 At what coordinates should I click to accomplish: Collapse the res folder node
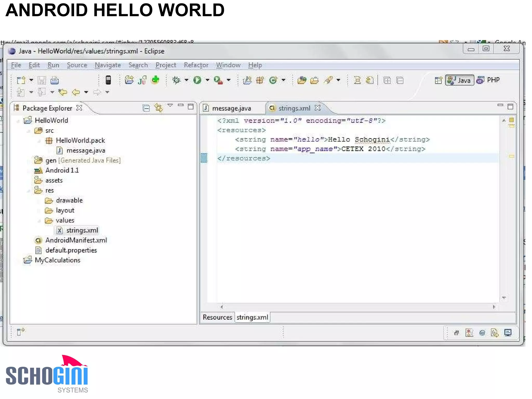point(29,191)
